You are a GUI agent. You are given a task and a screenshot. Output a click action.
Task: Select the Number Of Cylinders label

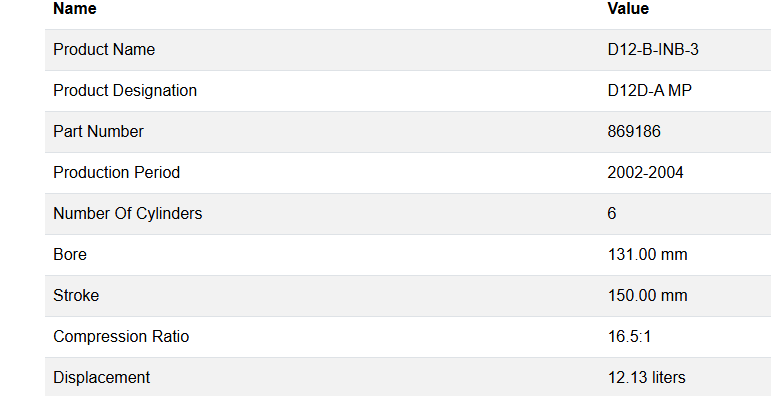click(x=127, y=213)
